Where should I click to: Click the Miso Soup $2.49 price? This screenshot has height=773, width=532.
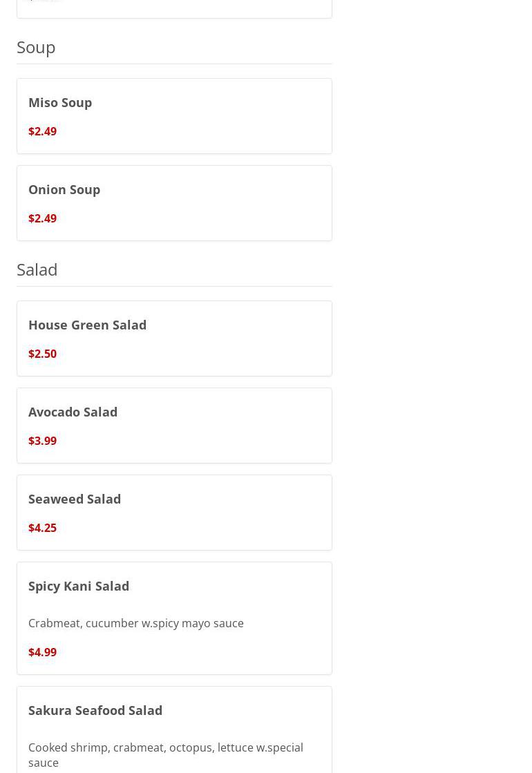(x=42, y=131)
